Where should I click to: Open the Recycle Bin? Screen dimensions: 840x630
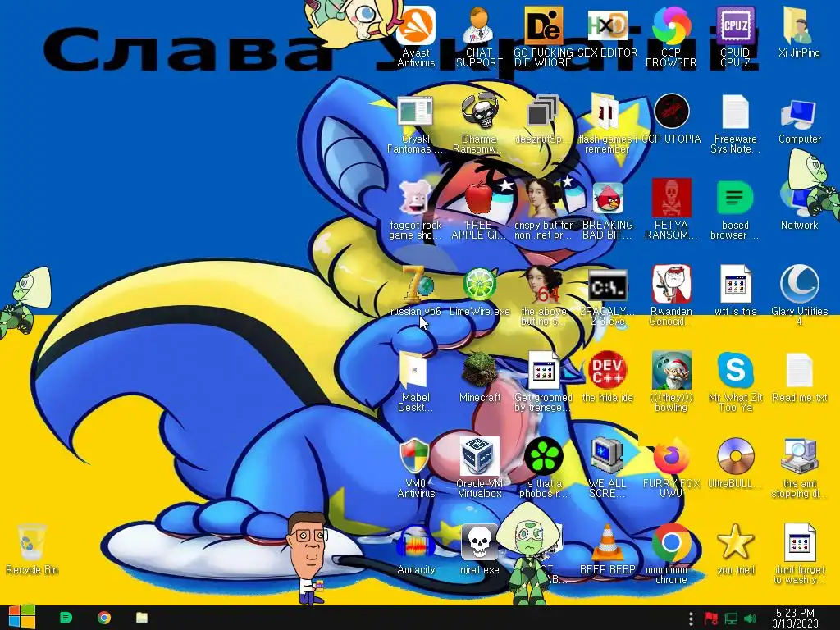click(32, 550)
